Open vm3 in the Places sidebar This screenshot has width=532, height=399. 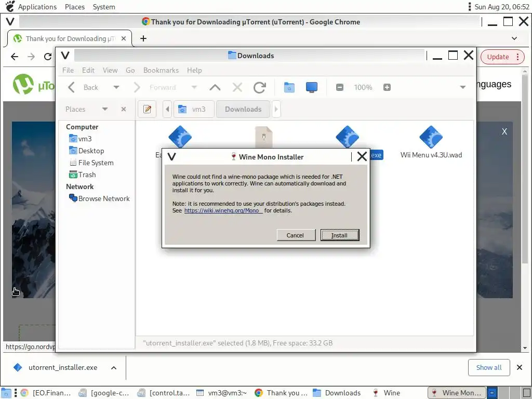pyautogui.click(x=81, y=139)
